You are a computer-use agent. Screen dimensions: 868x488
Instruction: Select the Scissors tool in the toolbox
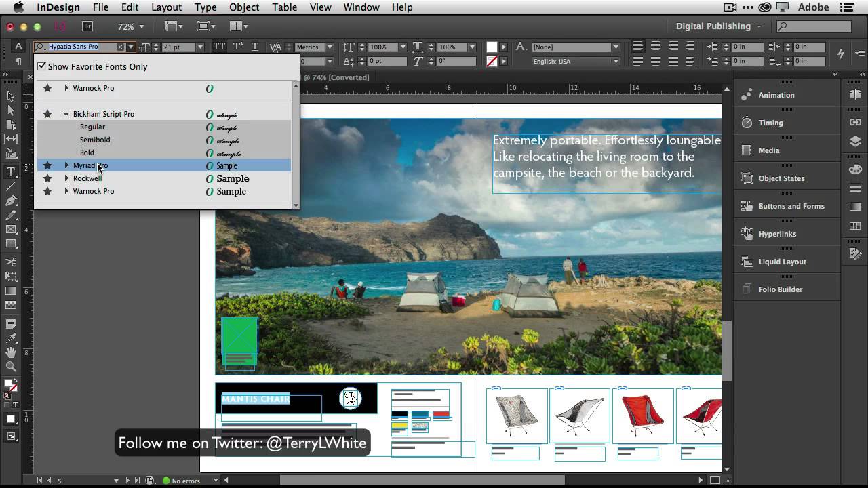[11, 262]
